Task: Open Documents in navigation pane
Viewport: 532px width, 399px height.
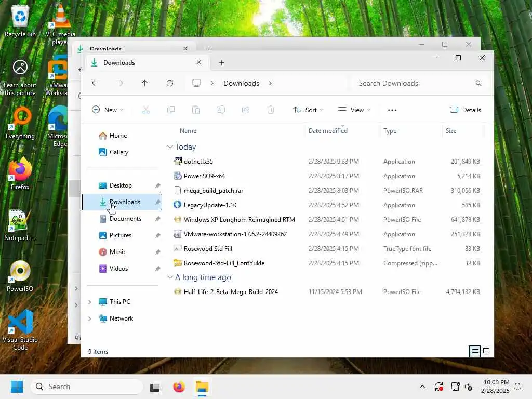Action: (x=125, y=219)
